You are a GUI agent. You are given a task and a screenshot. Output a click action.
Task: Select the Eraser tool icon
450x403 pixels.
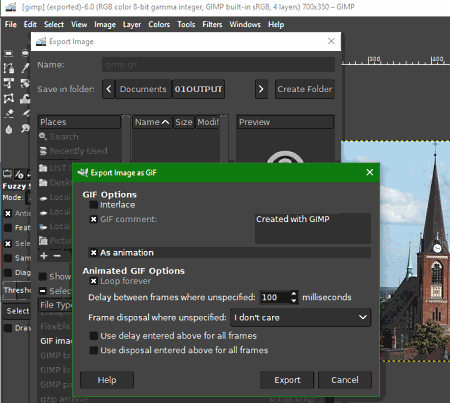(9, 114)
